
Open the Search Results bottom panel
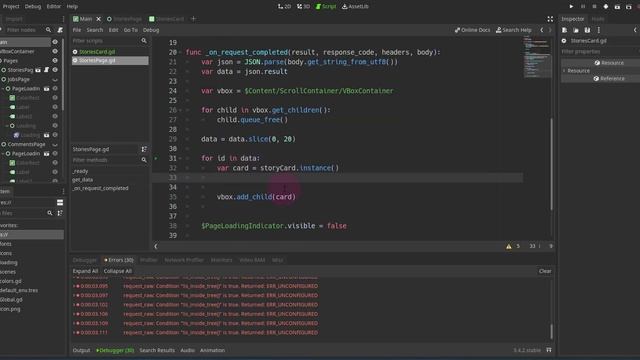point(157,350)
